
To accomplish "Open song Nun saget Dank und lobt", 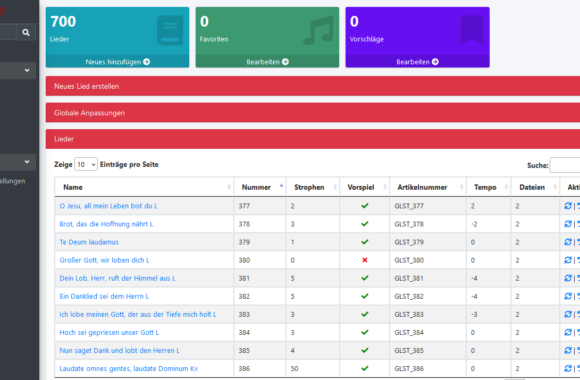I will (119, 351).
